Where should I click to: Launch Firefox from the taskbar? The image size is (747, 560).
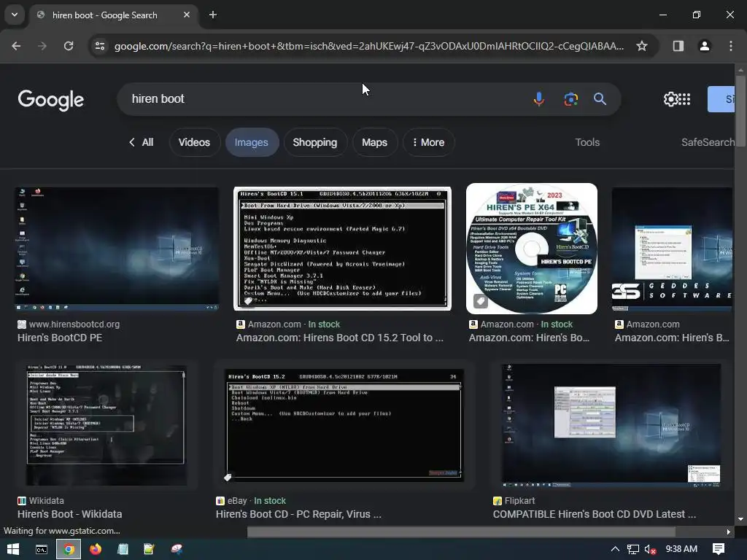pos(96,549)
